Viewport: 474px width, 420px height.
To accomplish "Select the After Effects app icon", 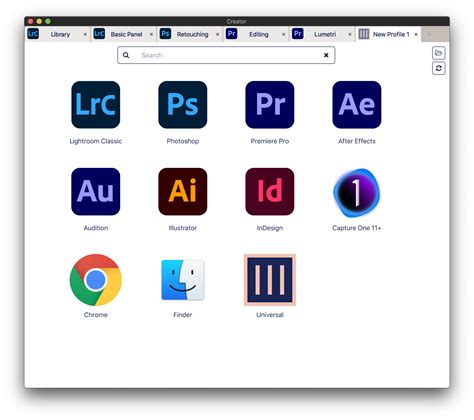I will point(357,105).
